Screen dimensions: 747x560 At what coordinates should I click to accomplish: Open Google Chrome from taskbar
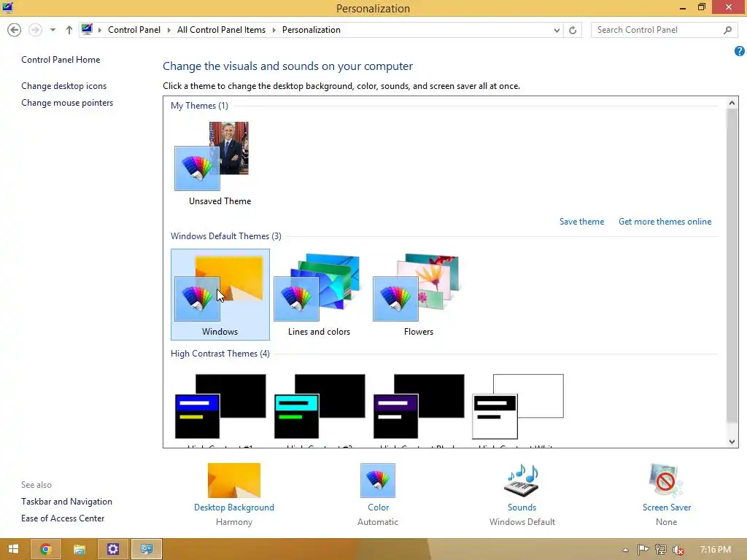coord(46,549)
